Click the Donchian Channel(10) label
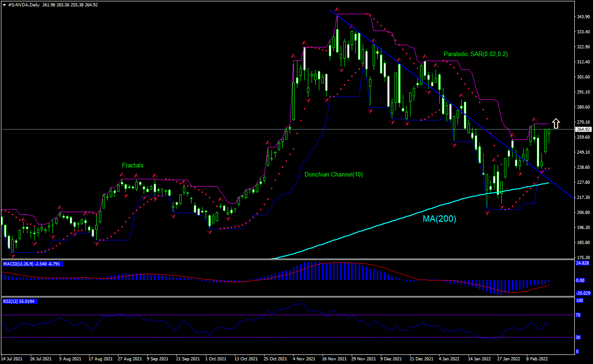Viewport: 593px width, 364px height. tap(333, 175)
